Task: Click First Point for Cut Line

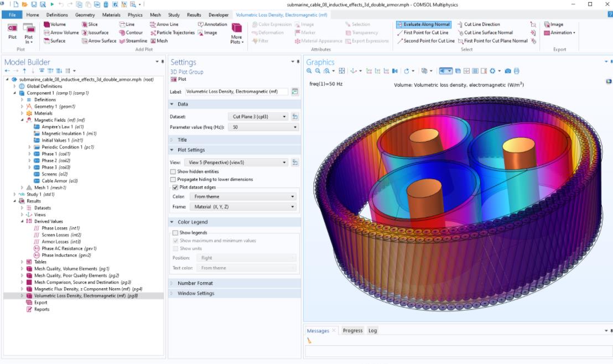Action: (423, 33)
